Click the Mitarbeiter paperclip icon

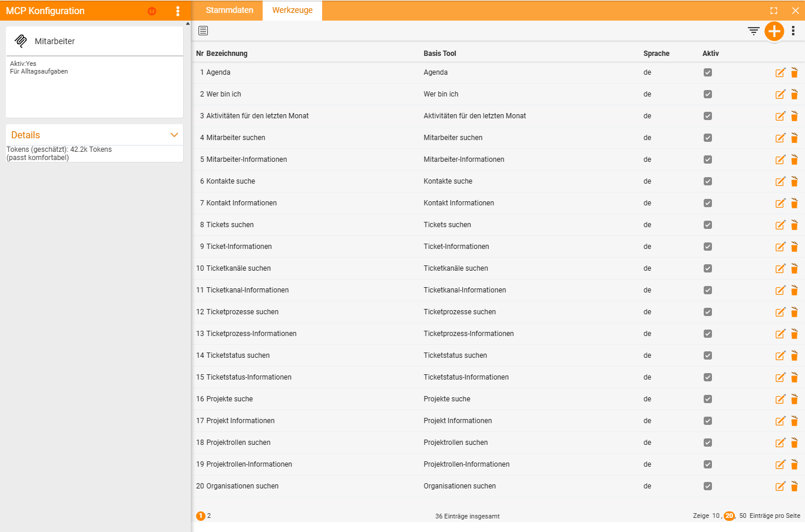click(x=21, y=41)
